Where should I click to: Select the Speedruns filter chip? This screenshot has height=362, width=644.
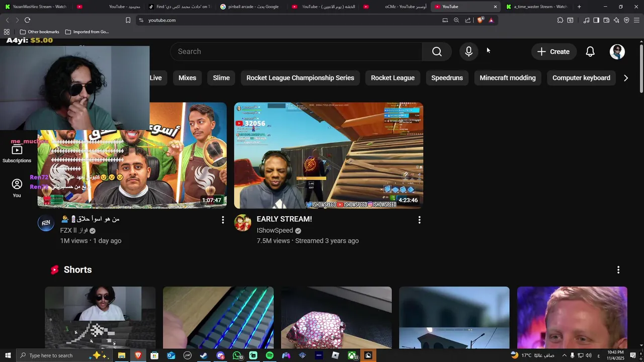447,78
